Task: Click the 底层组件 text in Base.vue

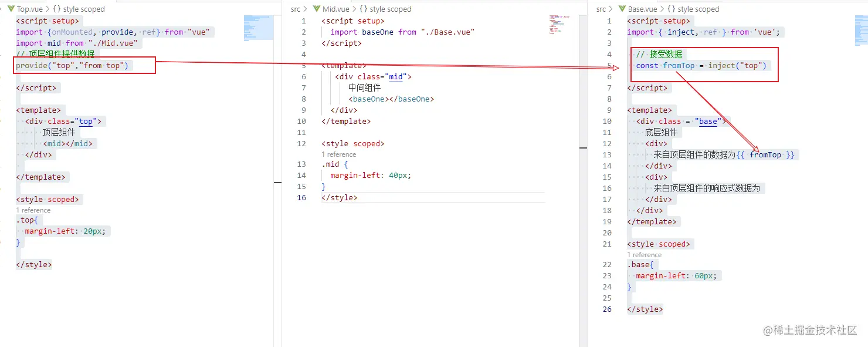Action: pos(661,132)
